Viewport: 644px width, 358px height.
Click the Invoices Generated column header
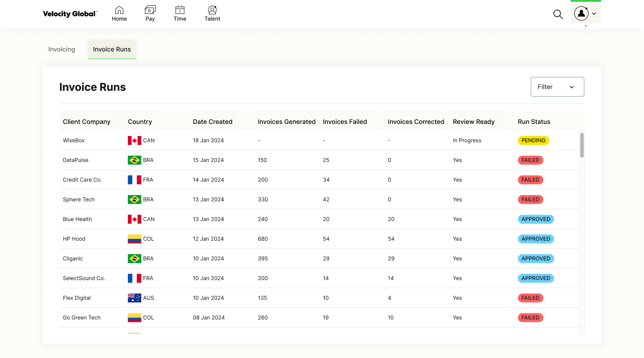pyautogui.click(x=287, y=122)
